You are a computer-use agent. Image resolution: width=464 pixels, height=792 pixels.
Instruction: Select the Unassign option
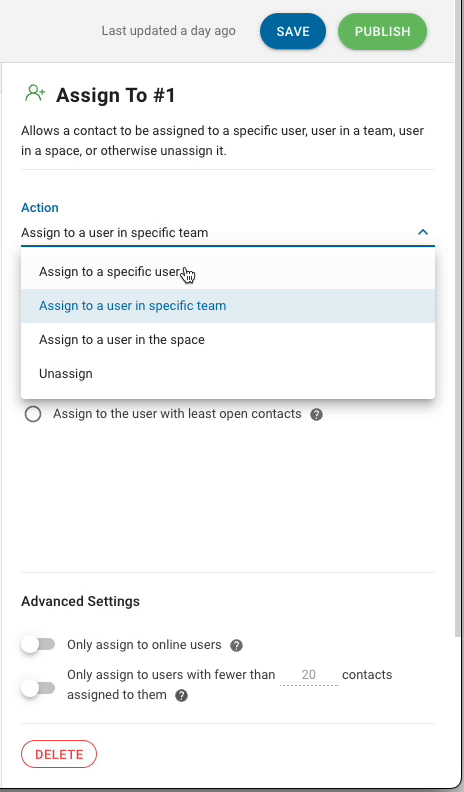pos(228,374)
